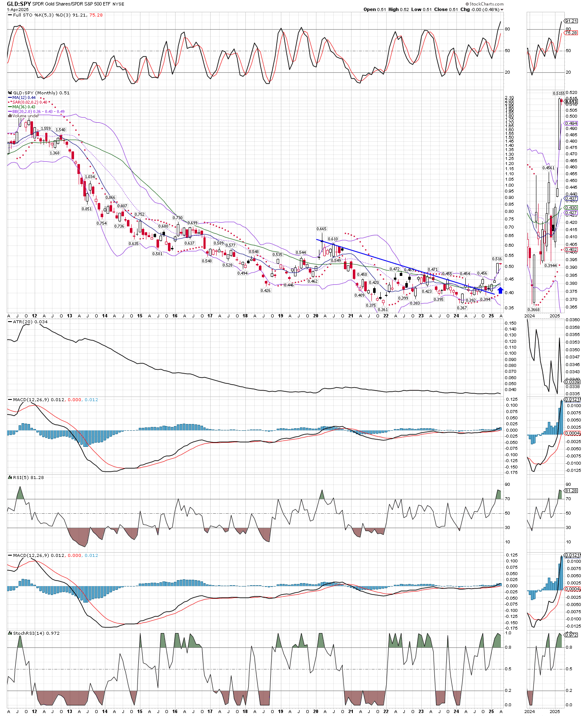
Task: Click the 0.665 peak price label
Action: coord(321,229)
